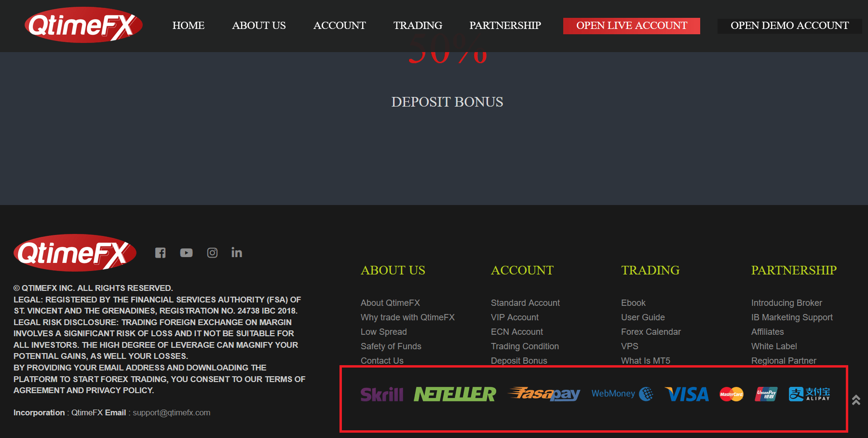Open the YouTube social icon
The width and height of the screenshot is (868, 438).
click(x=186, y=253)
